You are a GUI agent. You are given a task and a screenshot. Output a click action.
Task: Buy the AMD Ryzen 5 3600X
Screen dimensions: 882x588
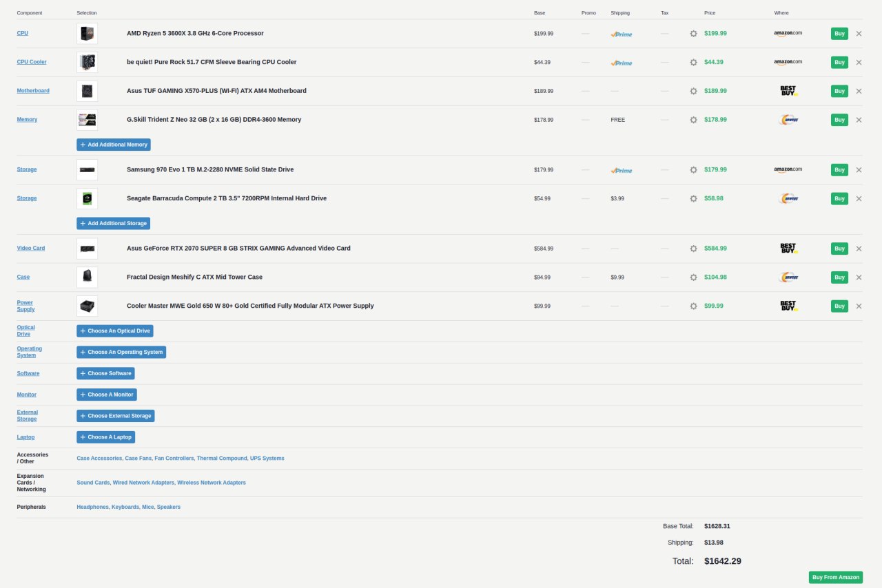pyautogui.click(x=839, y=33)
